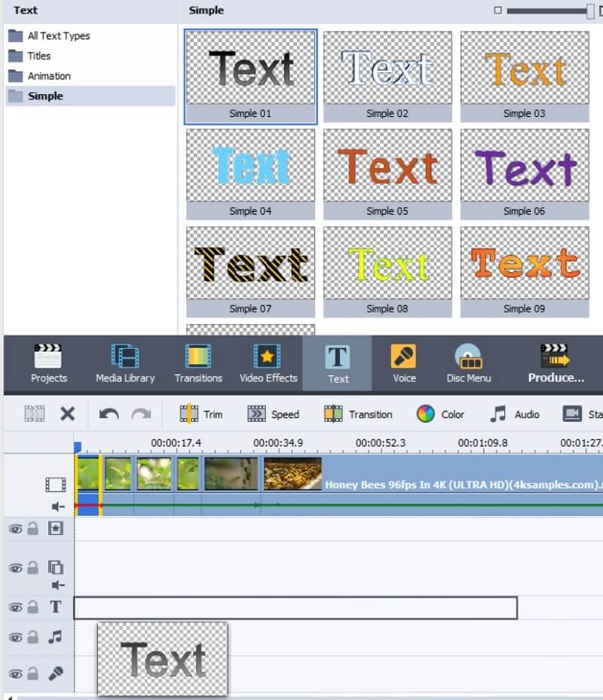This screenshot has width=603, height=700.
Task: Open the Projects section
Action: (48, 363)
